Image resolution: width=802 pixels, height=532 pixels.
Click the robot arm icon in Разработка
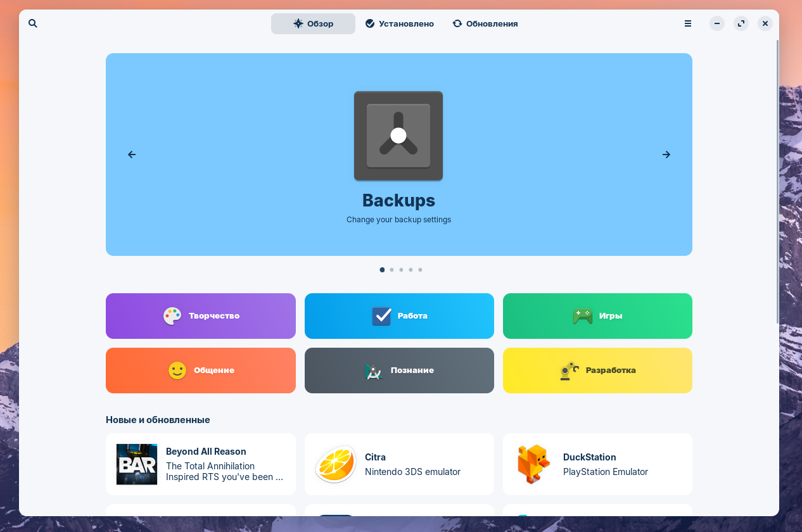570,370
